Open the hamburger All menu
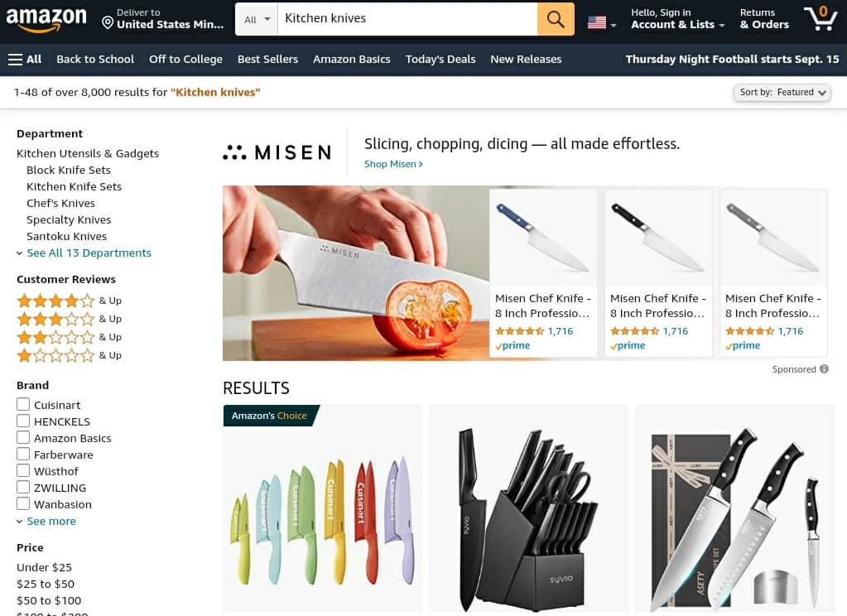This screenshot has width=847, height=616. point(25,60)
